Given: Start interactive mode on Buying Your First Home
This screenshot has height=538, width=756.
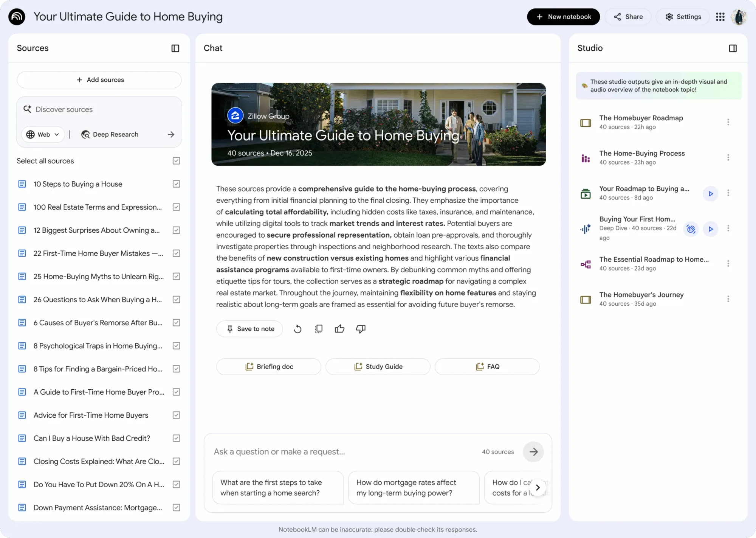Looking at the screenshot, I should tap(691, 229).
